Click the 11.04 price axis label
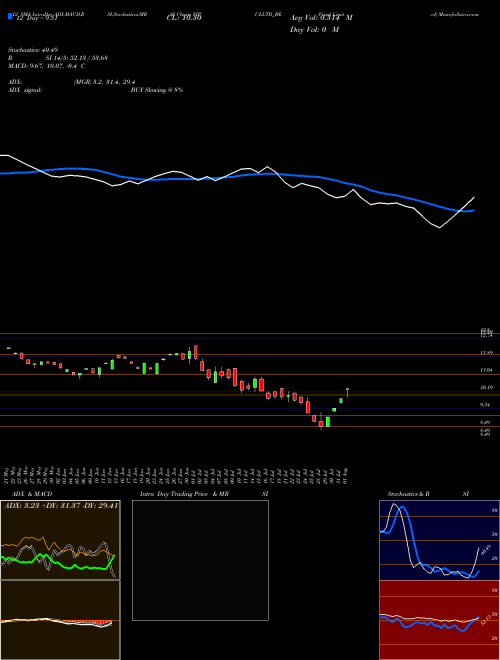The height and width of the screenshot is (660, 500). point(486,370)
